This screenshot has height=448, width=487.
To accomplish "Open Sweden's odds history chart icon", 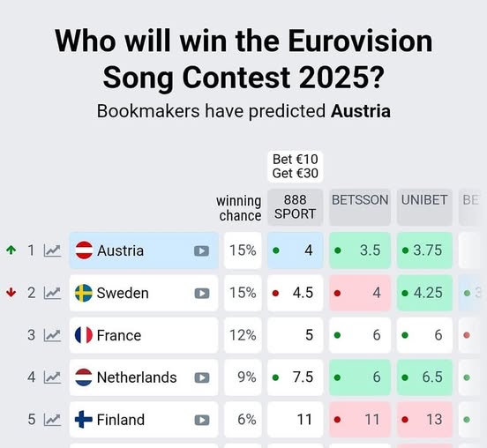I will tap(52, 293).
